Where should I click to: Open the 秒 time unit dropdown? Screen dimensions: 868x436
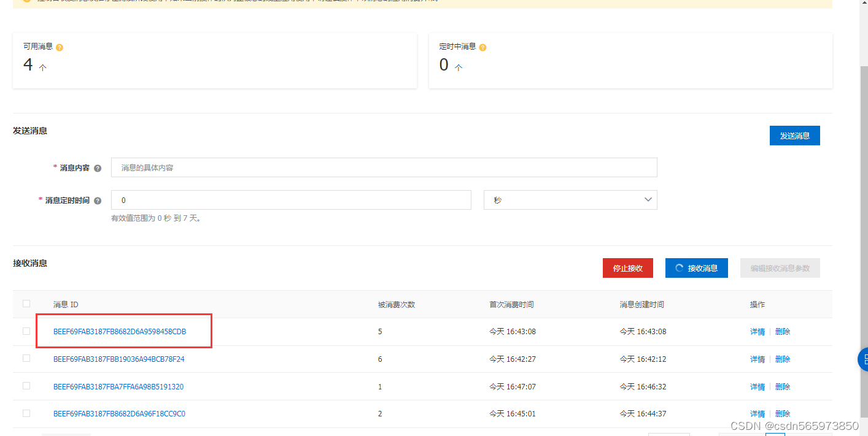pyautogui.click(x=570, y=200)
